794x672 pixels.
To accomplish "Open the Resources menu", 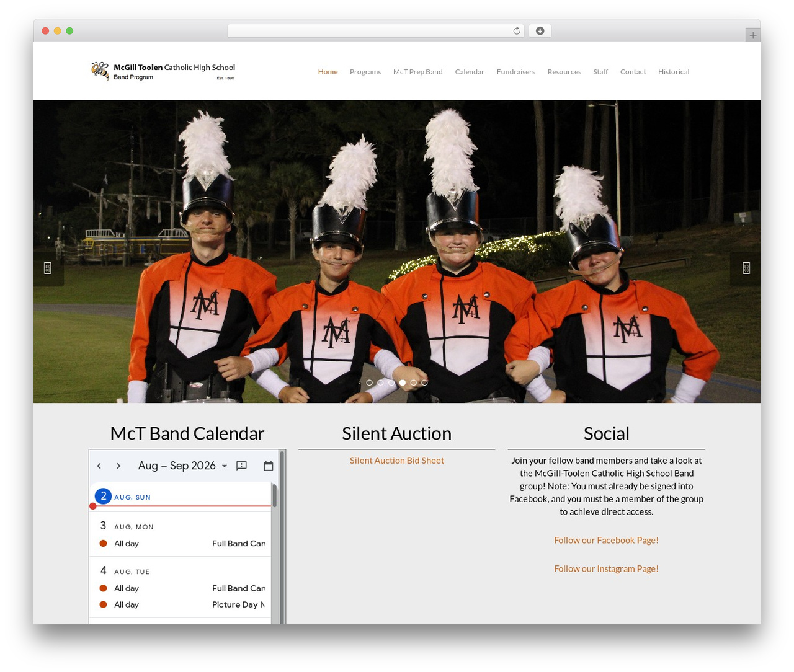I will click(564, 72).
